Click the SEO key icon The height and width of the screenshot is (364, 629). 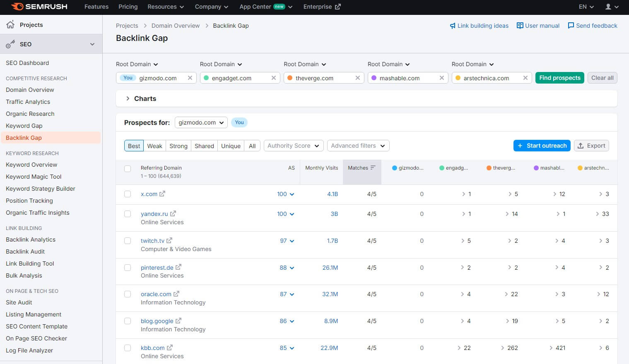coord(10,44)
